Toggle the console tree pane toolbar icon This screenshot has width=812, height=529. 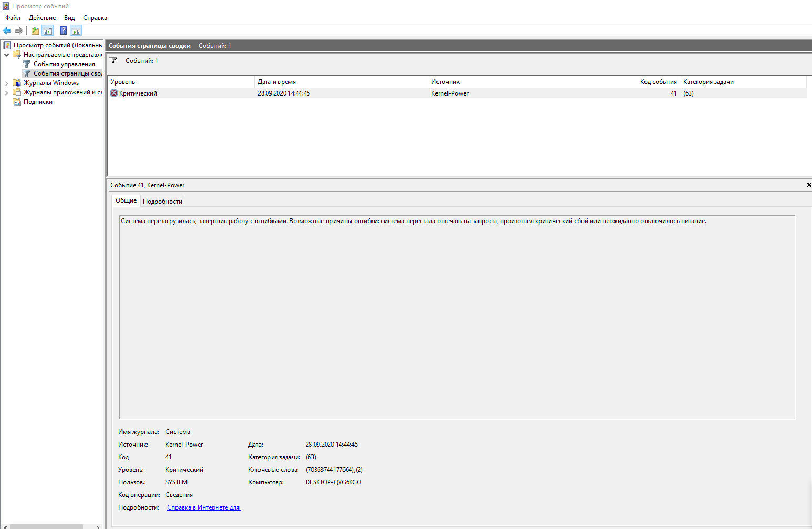[x=48, y=30]
